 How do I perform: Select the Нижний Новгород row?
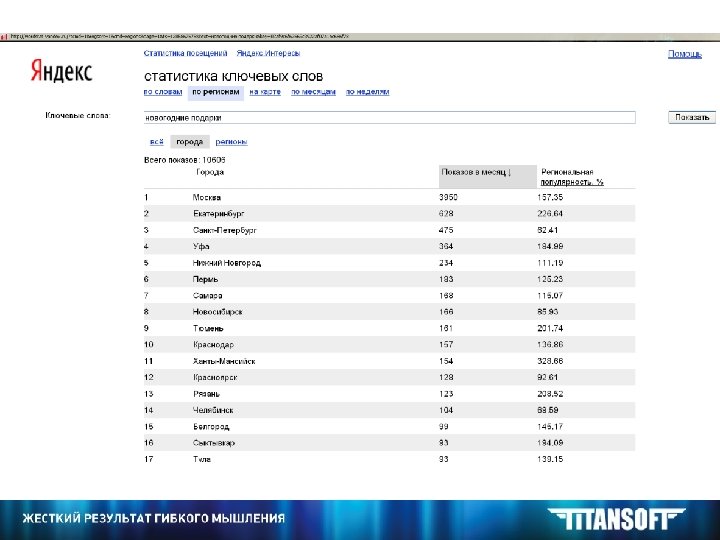pos(389,263)
